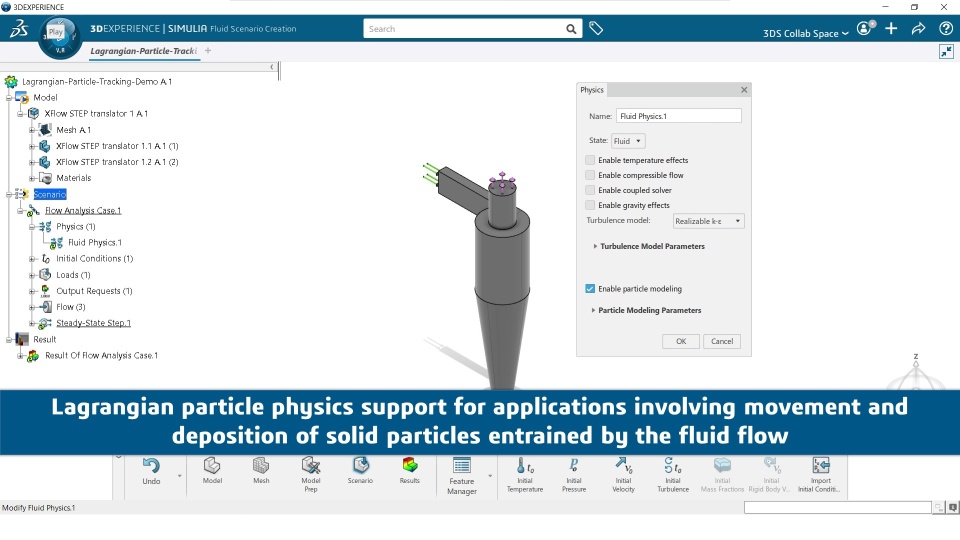The width and height of the screenshot is (960, 540).
Task: Select the Import Initial Conditions tool
Action: click(819, 474)
